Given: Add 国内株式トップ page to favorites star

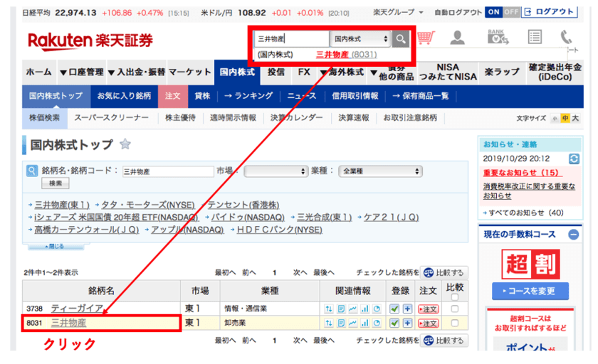Looking at the screenshot, I should (125, 144).
